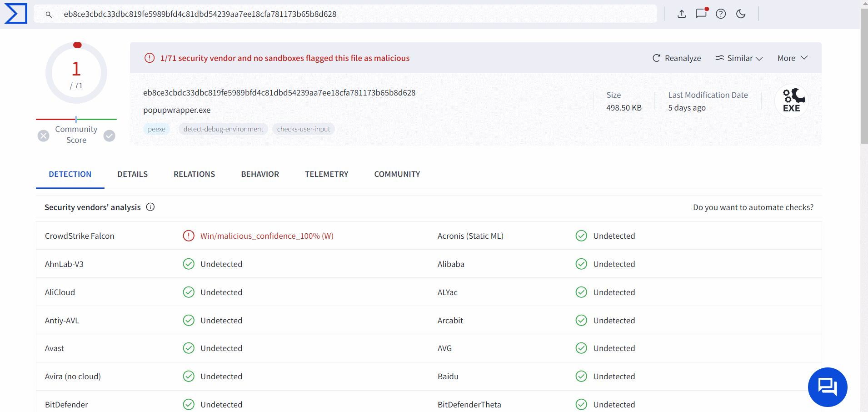Click the search magnifier icon
The image size is (868, 412).
click(49, 15)
